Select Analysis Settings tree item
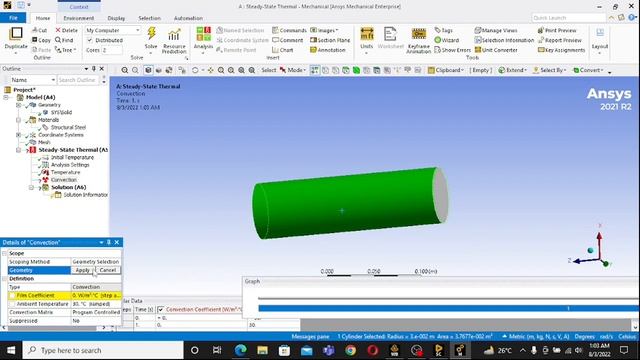The image size is (640, 360). tap(70, 165)
